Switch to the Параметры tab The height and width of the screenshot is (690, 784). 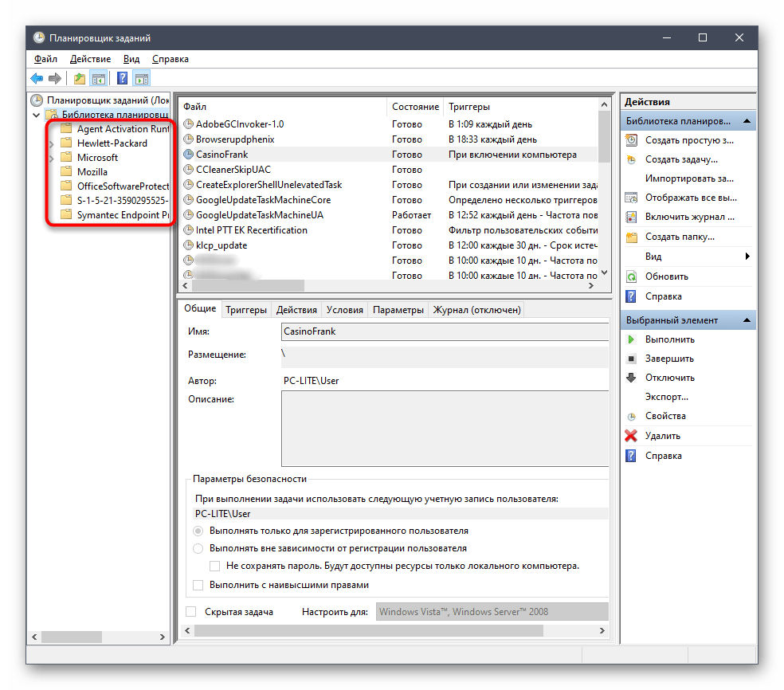click(x=398, y=310)
